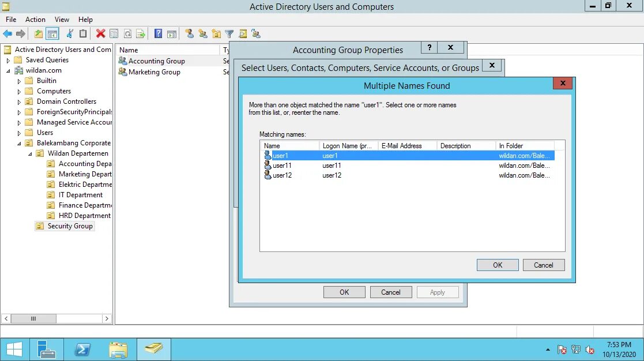Select the user1 row in Matching names

point(409,156)
